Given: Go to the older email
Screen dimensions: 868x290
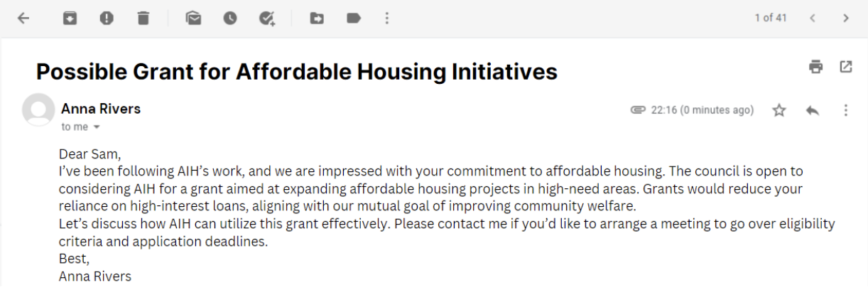Looking at the screenshot, I should coord(845,18).
